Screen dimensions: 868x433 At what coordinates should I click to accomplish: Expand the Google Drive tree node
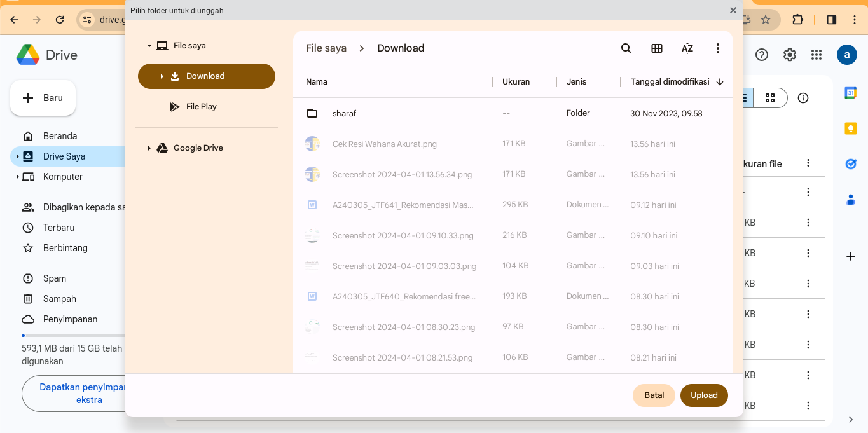(149, 148)
